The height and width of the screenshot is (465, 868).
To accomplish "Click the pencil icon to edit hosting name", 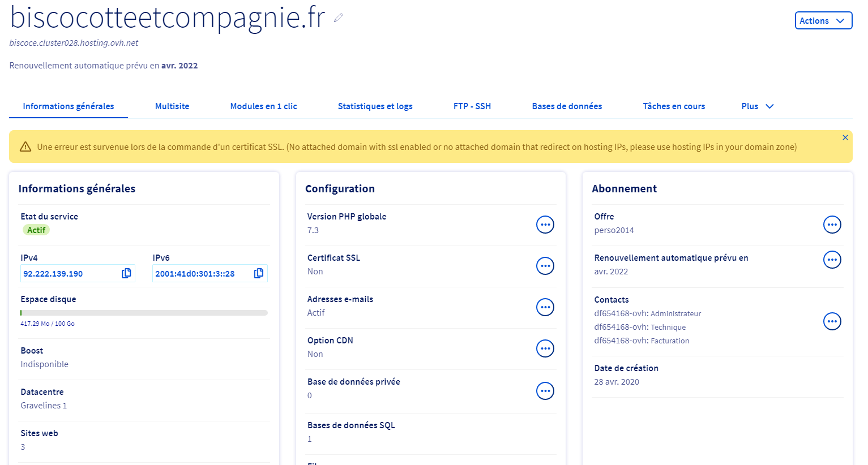I will click(x=339, y=18).
